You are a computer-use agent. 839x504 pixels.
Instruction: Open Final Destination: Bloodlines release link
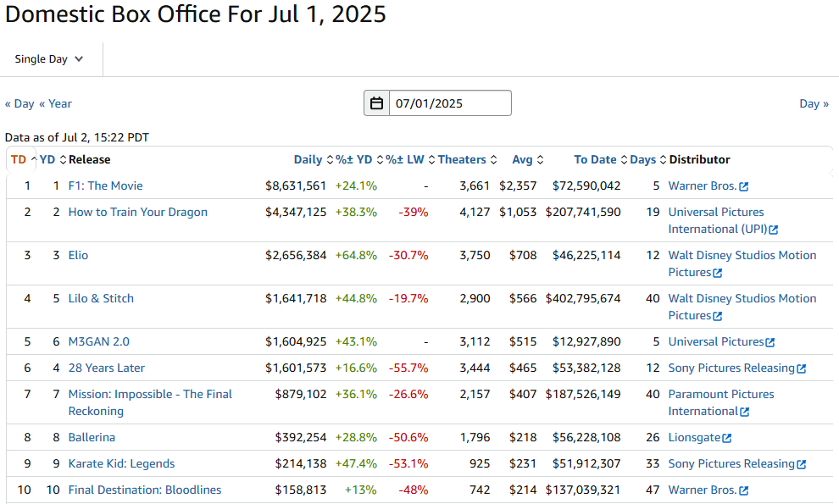144,490
